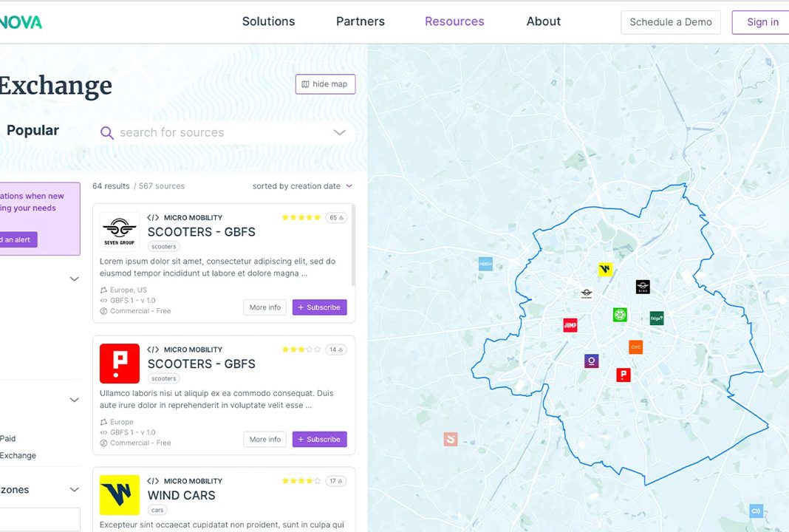Click the code icon in the Wind Cars card
Image resolution: width=789 pixels, height=532 pixels.
point(153,481)
